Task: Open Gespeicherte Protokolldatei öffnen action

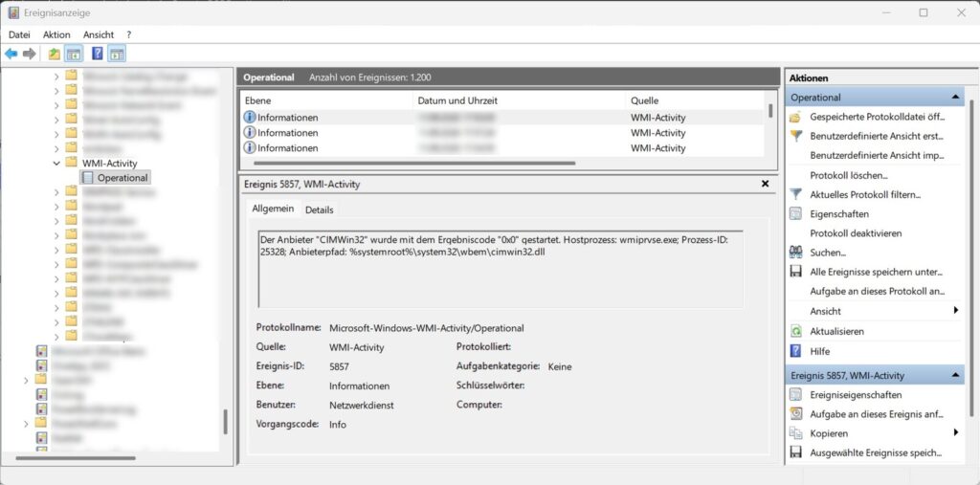Action: point(877,117)
